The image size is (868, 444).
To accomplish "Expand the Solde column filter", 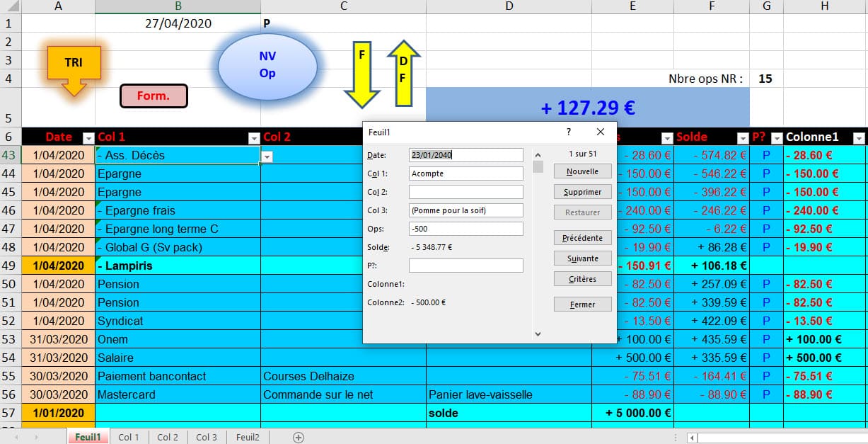I will click(743, 138).
